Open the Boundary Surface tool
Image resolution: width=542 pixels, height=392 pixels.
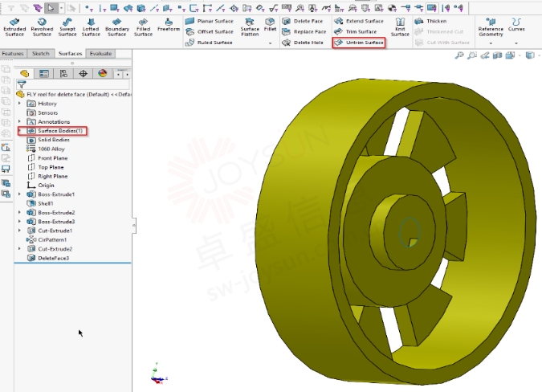[x=117, y=27]
